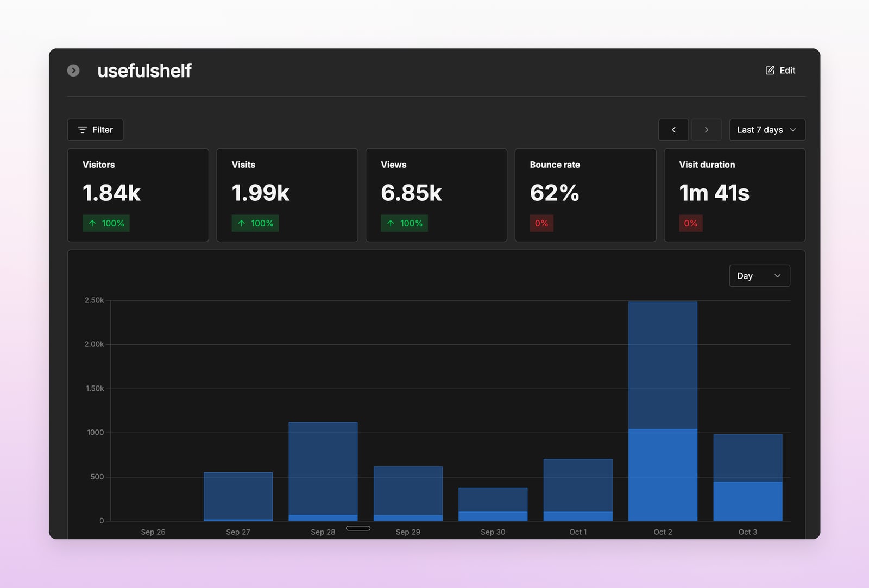The image size is (869, 588).
Task: Click the Sep 29 bar in chart
Action: 408,494
